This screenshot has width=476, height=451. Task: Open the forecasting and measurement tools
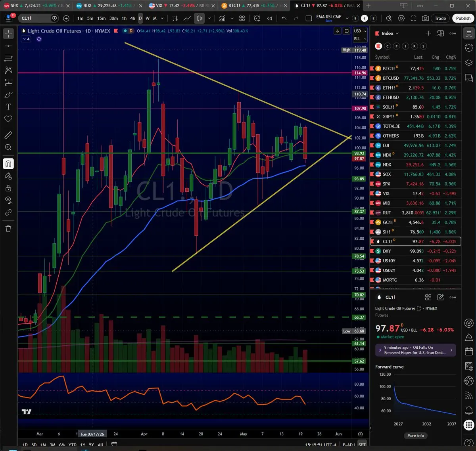(8, 82)
